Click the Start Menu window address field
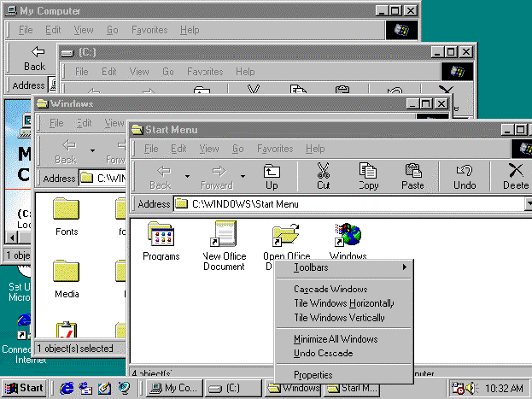Image resolution: width=532 pixels, height=399 pixels. coord(350,204)
